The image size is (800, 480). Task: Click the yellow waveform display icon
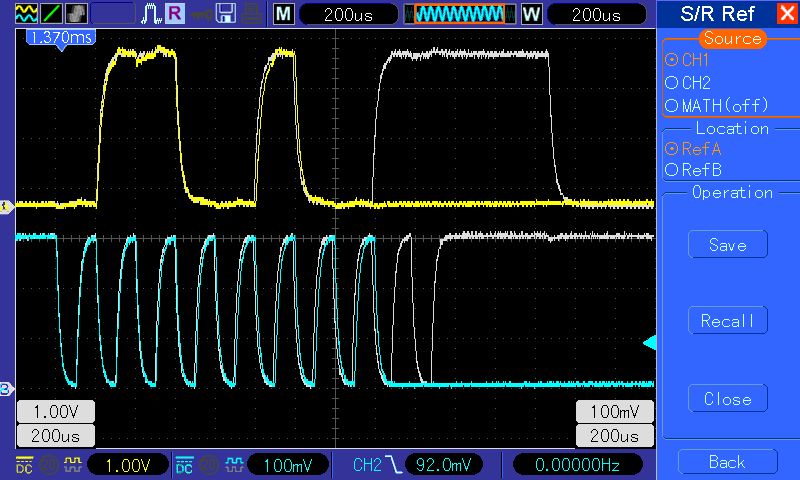click(26, 14)
